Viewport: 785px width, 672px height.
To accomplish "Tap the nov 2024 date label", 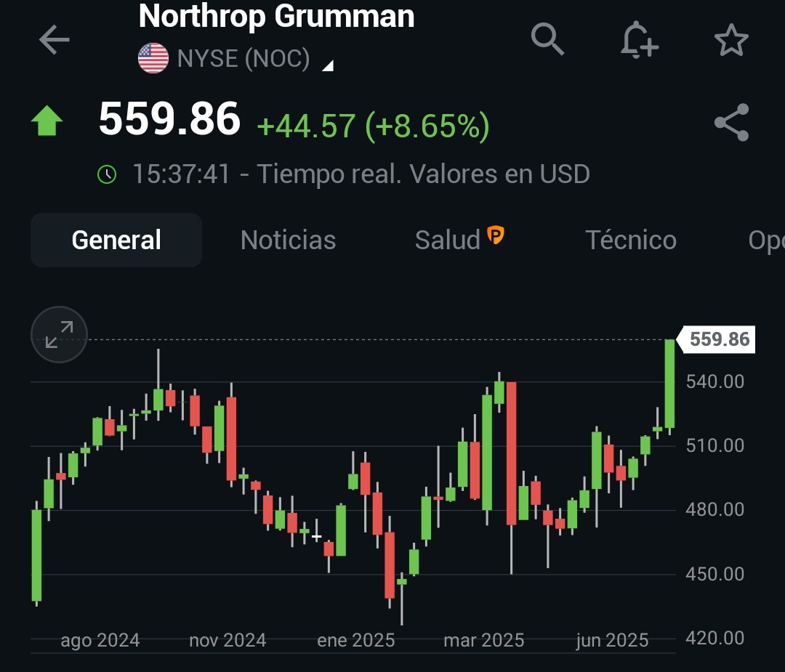I will pos(228,641).
